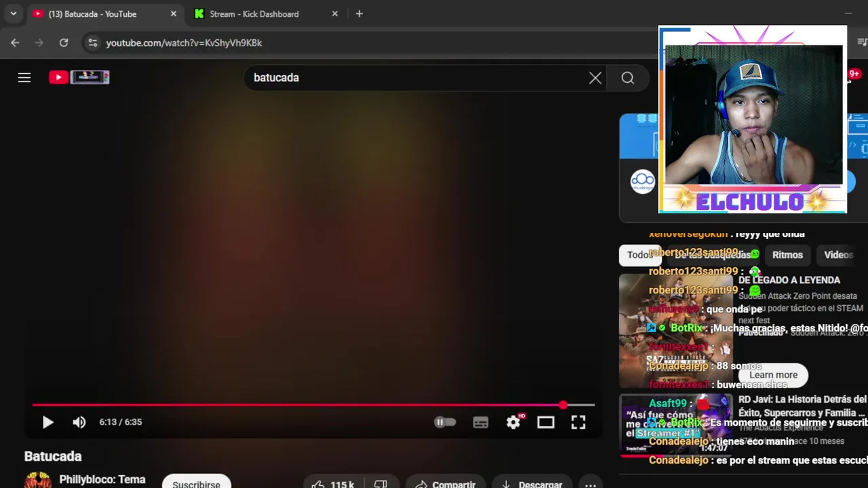Select the Videos filter chip

tap(839, 255)
